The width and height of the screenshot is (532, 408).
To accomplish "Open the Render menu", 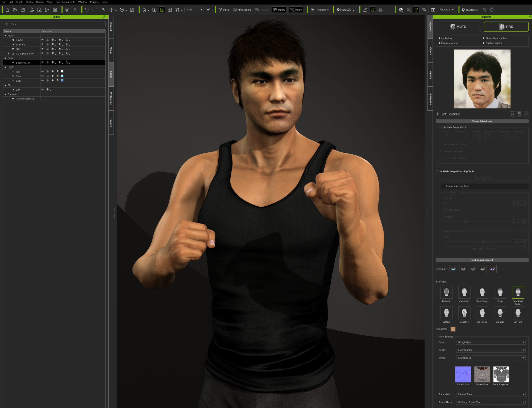I will coord(40,2).
